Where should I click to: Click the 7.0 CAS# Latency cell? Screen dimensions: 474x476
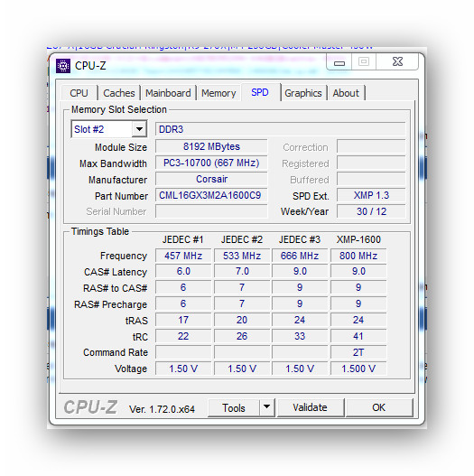coord(242,271)
